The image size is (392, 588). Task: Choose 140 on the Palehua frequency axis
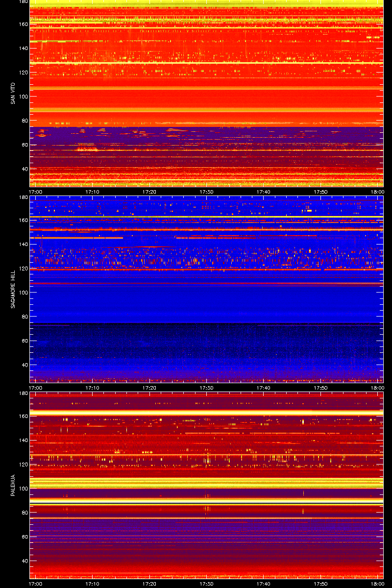coord(23,441)
